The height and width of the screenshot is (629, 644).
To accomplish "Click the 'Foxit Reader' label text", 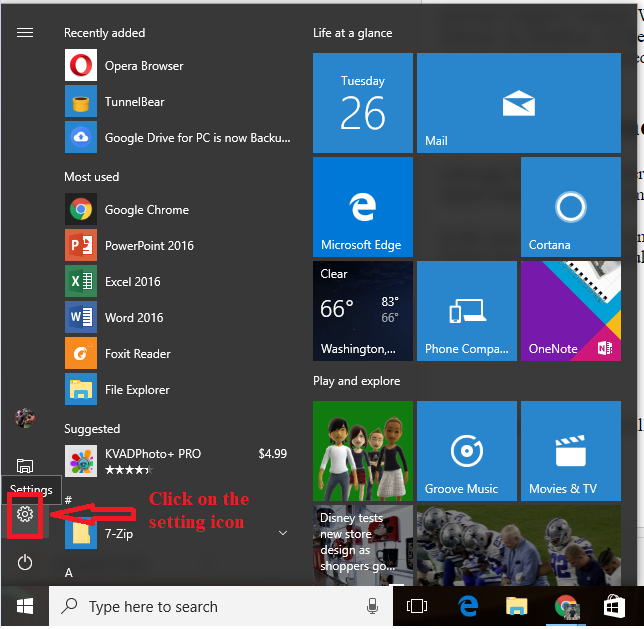I will (x=138, y=354).
